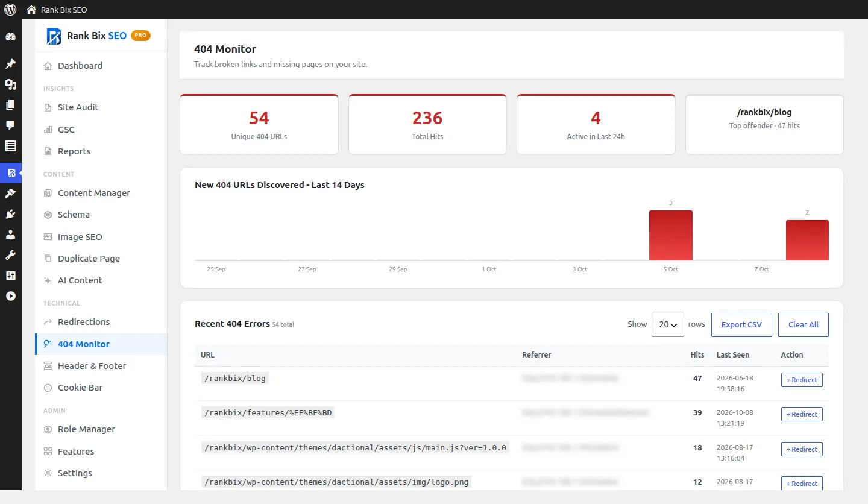This screenshot has width=868, height=504.
Task: Open the Image SEO menu item
Action: pyautogui.click(x=101, y=237)
